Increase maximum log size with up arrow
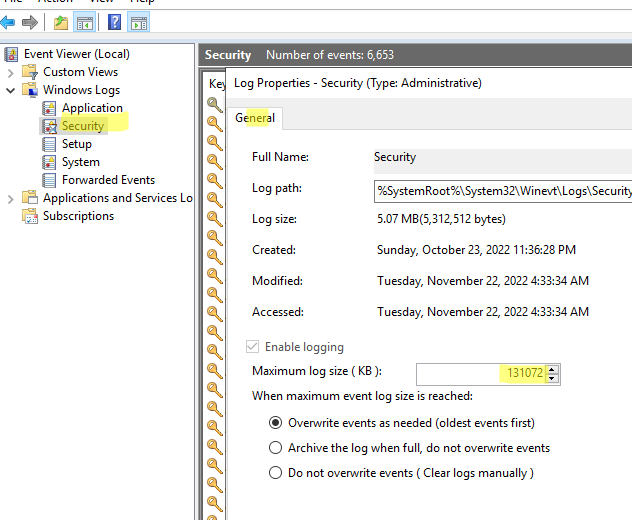 [x=552, y=369]
